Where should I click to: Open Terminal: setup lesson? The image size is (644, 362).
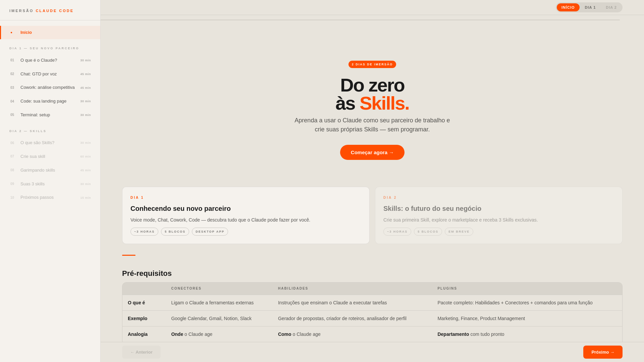(x=35, y=115)
